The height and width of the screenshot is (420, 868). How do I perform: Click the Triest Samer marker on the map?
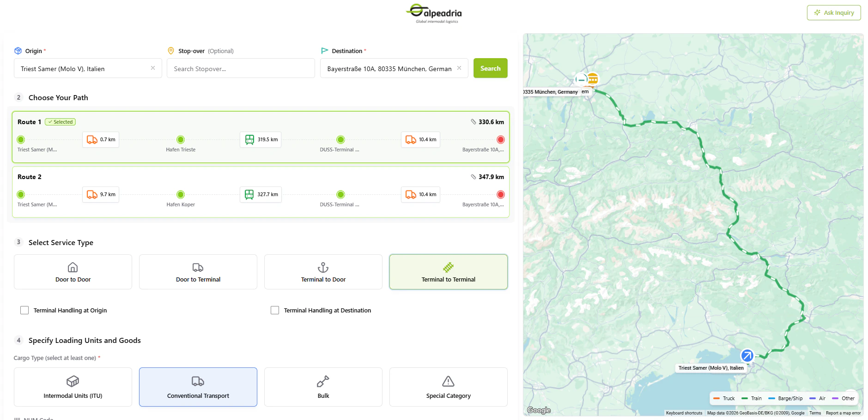pyautogui.click(x=747, y=356)
